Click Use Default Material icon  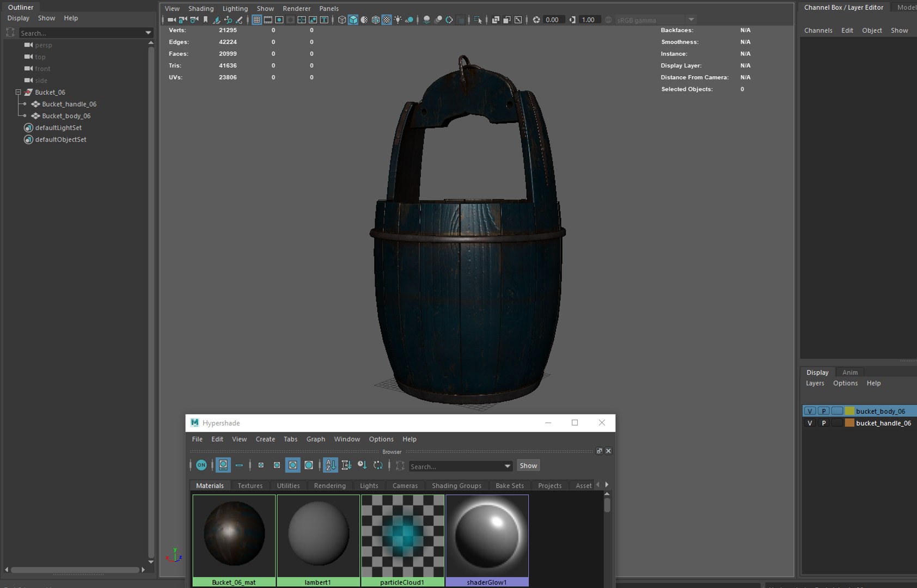coord(364,20)
